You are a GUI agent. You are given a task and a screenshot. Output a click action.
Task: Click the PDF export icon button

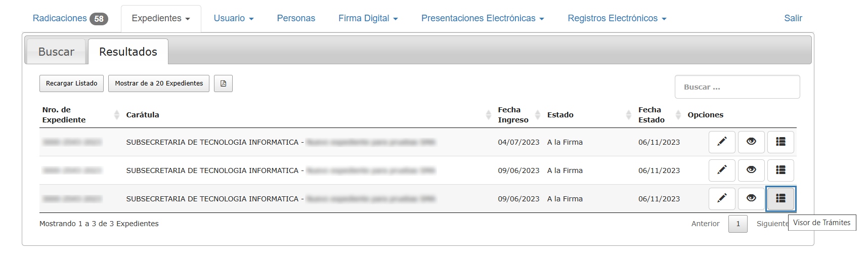coord(223,83)
